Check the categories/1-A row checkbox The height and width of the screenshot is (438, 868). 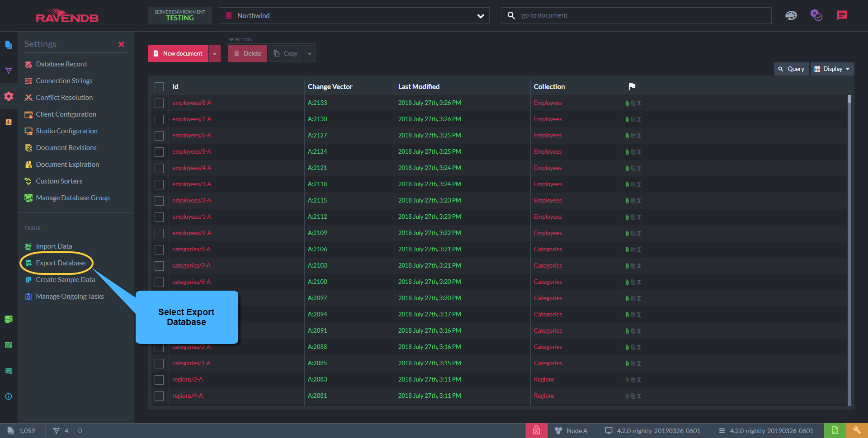coord(159,363)
